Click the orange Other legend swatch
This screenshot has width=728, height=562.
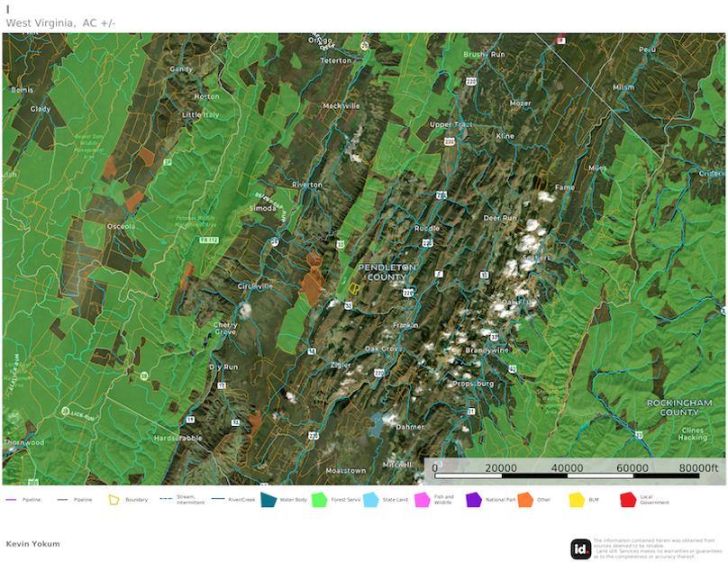point(524,500)
